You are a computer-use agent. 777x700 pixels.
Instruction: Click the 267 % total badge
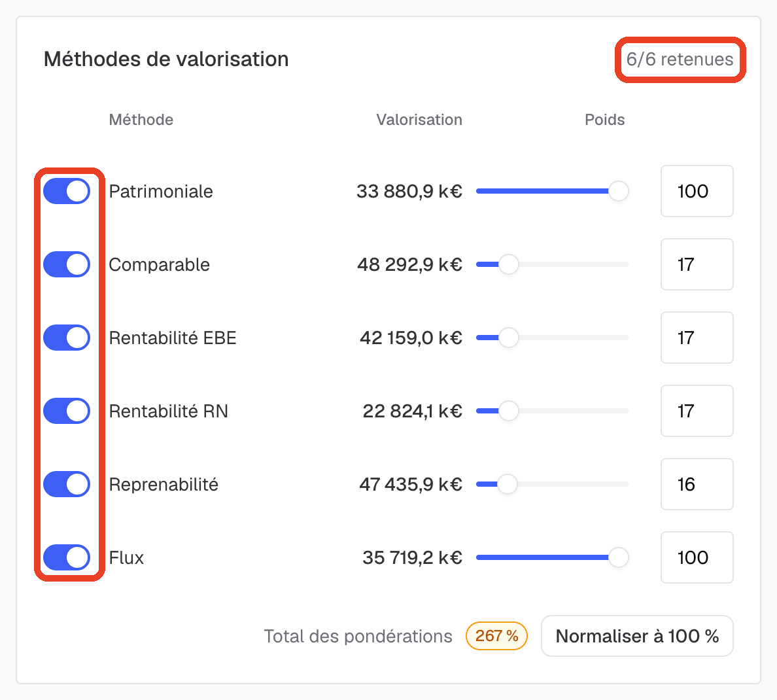pos(496,636)
